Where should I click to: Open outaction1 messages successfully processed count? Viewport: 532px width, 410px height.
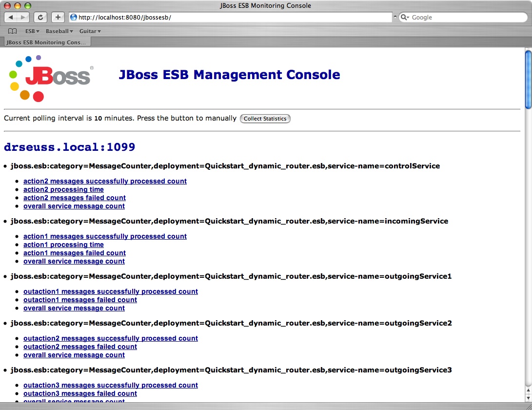[x=111, y=291]
